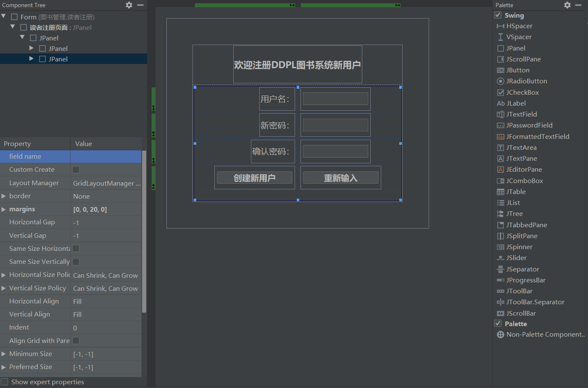Uncheck the Swing palette group checkbox
This screenshot has height=388, width=588.
pos(498,15)
